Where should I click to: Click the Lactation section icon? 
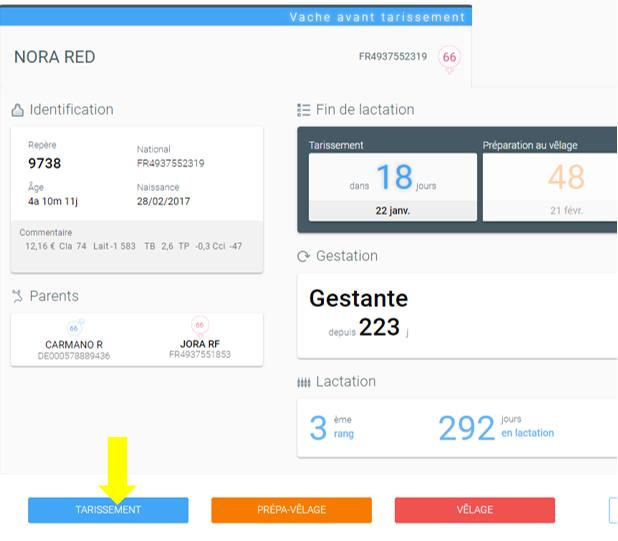click(303, 382)
